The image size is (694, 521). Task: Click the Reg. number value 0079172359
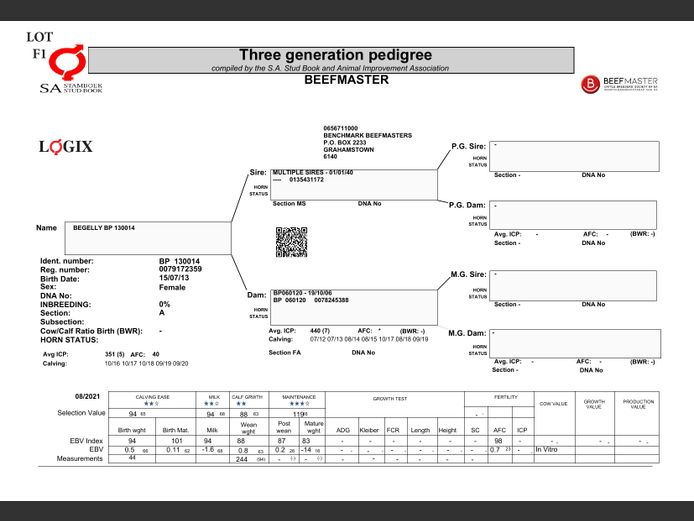point(180,269)
